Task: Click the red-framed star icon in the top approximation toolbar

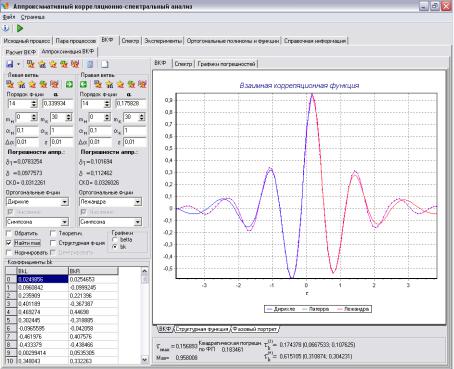Action: pyautogui.click(x=75, y=64)
